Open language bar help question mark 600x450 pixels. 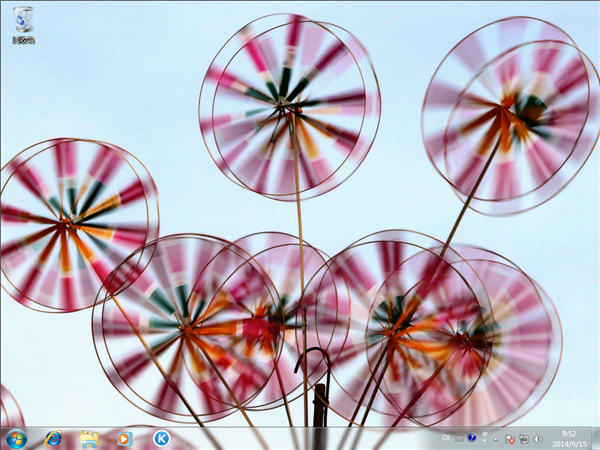471,438
